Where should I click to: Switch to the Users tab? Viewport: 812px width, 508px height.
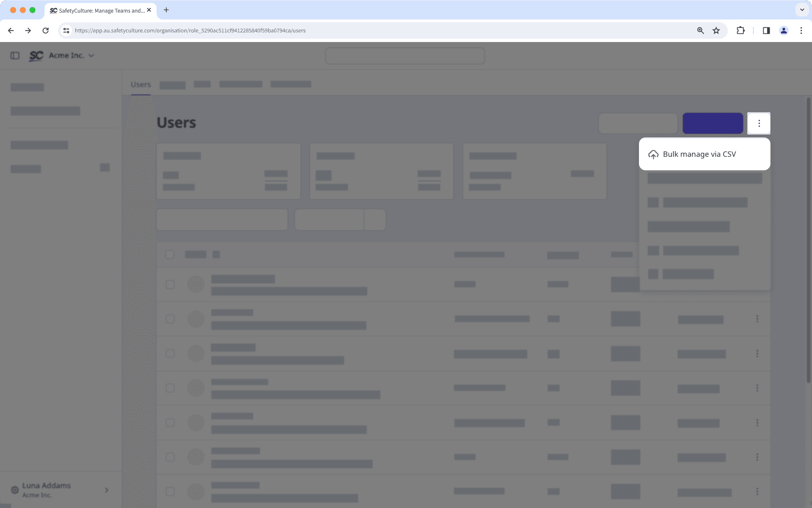click(140, 84)
